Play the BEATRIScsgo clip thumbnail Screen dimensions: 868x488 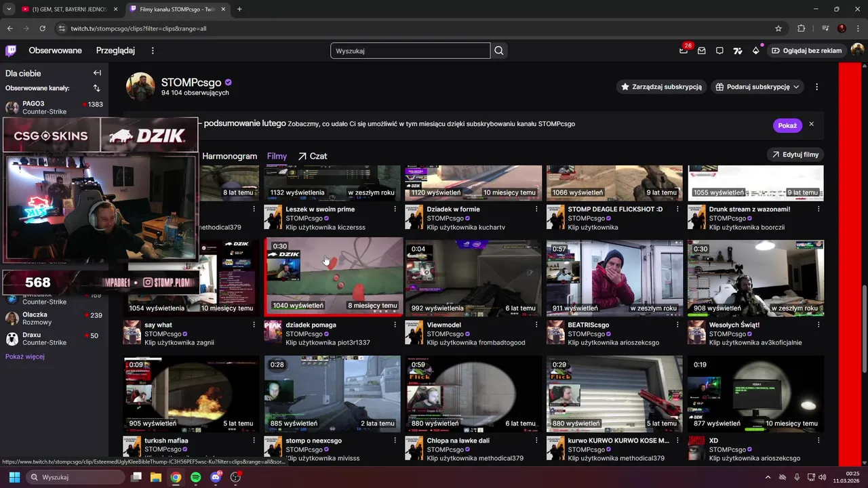[x=614, y=277]
